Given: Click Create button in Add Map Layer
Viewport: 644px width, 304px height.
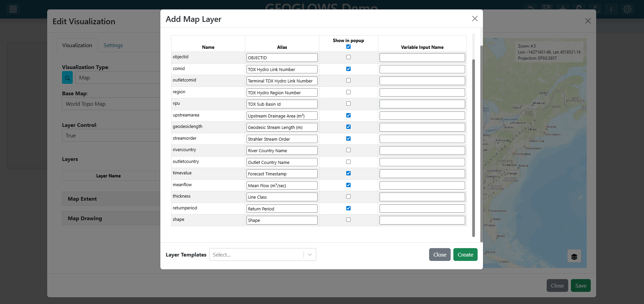Looking at the screenshot, I should [x=465, y=255].
